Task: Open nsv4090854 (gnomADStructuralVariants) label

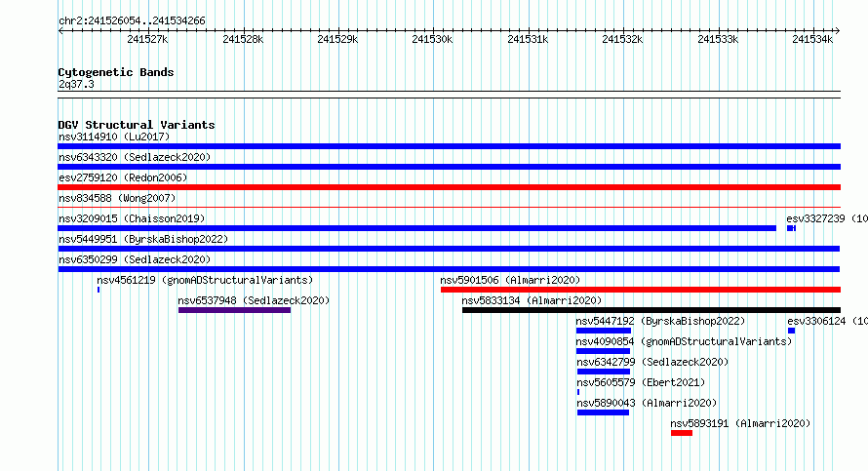Action: pyautogui.click(x=685, y=341)
